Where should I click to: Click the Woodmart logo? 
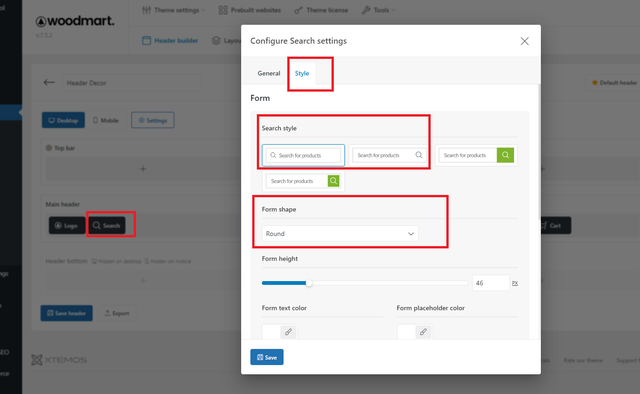[75, 21]
